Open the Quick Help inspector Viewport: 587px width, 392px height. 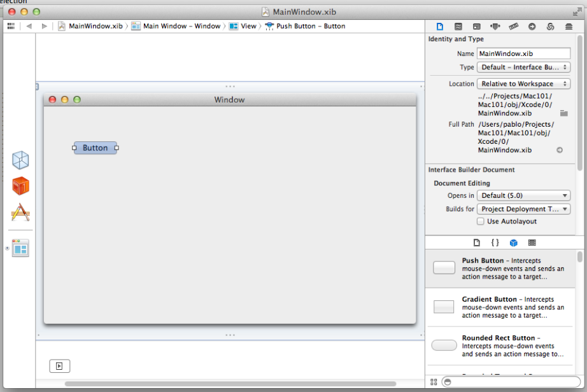point(458,26)
